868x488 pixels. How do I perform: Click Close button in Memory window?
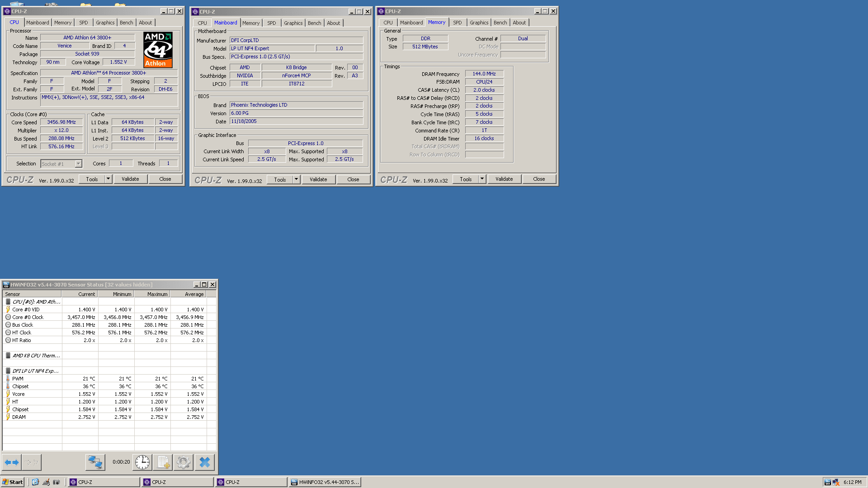point(539,179)
